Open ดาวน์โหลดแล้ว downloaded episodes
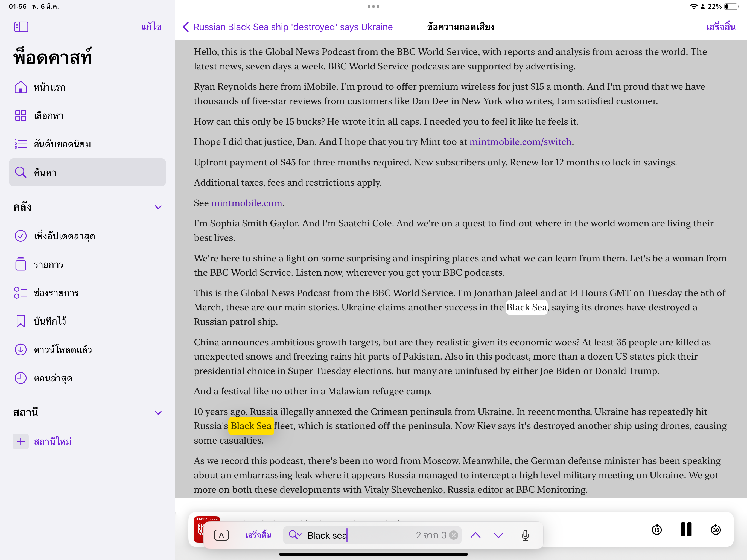Screen dimensions: 747x560 tap(63, 349)
